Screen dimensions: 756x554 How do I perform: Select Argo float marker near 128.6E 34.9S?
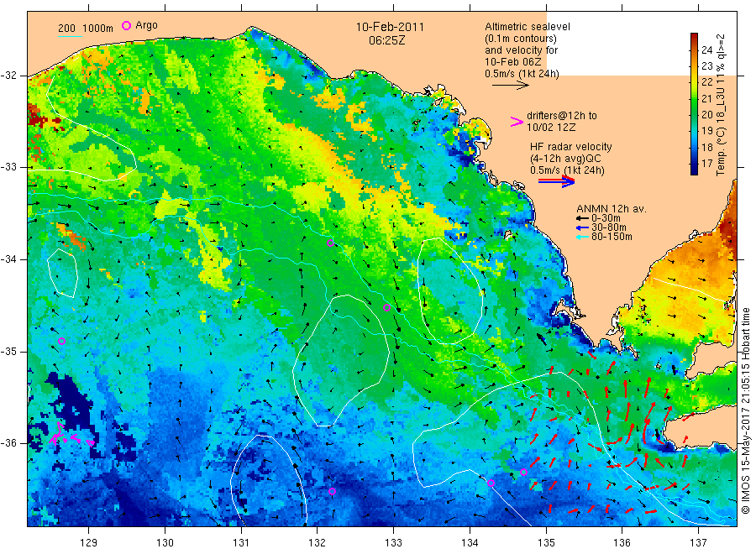(61, 341)
